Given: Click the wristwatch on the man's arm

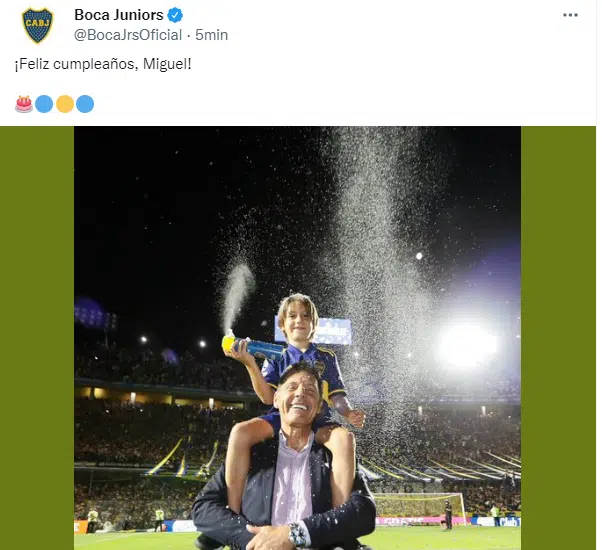Looking at the screenshot, I should (x=297, y=534).
